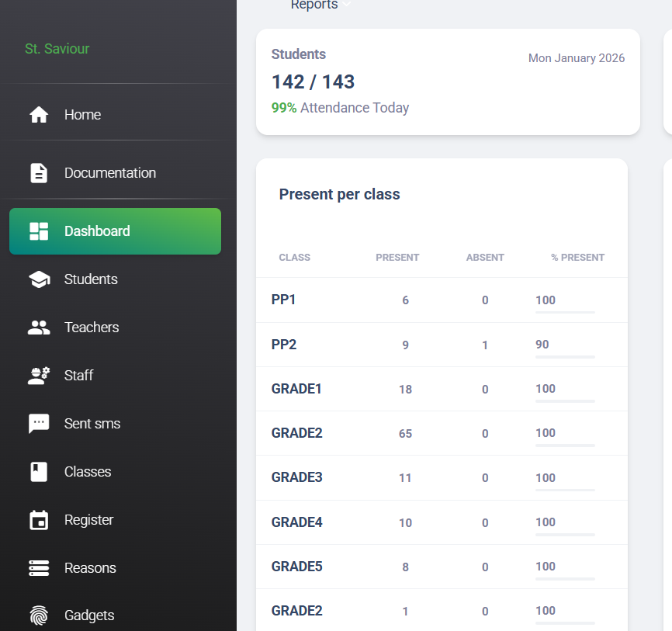The height and width of the screenshot is (631, 672).
Task: Open the Classes menu item
Action: pyautogui.click(x=87, y=472)
